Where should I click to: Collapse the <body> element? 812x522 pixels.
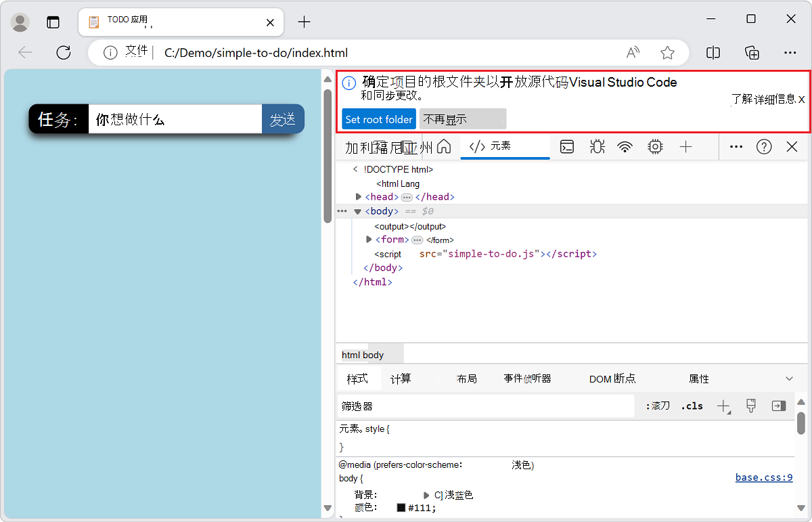(357, 211)
